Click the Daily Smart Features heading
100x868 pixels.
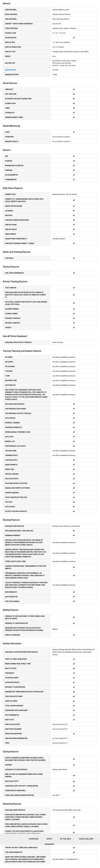pos(13,188)
